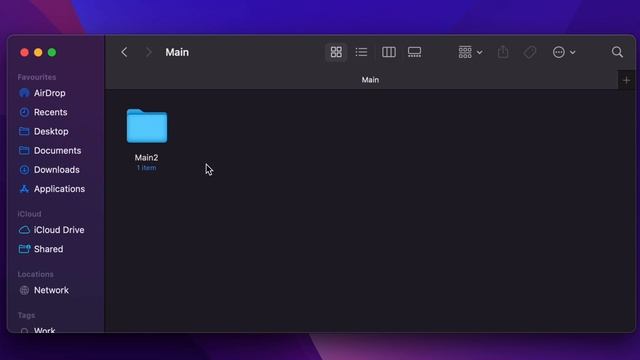Select the Main2 folder icon
The image size is (640, 360).
click(147, 126)
